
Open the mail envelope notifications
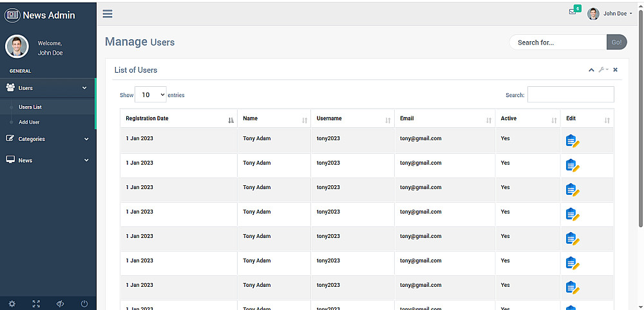coord(573,12)
